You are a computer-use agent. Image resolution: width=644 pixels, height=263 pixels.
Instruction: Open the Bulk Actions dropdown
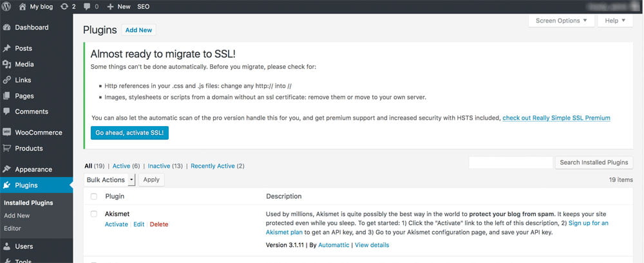[x=109, y=179]
